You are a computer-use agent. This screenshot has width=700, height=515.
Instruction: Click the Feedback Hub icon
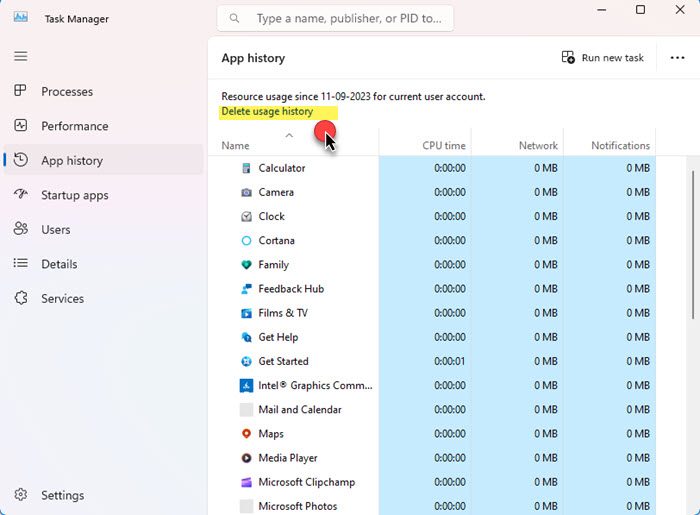pos(246,289)
